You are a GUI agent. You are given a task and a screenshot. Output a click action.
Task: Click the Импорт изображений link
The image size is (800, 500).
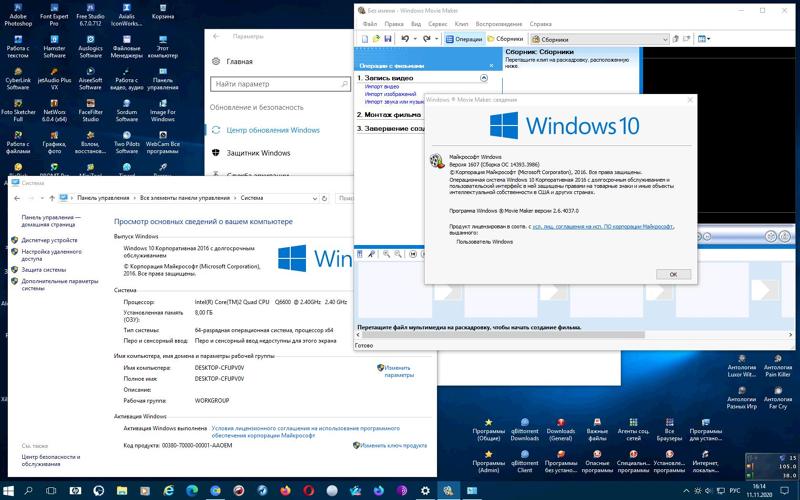[x=390, y=94]
